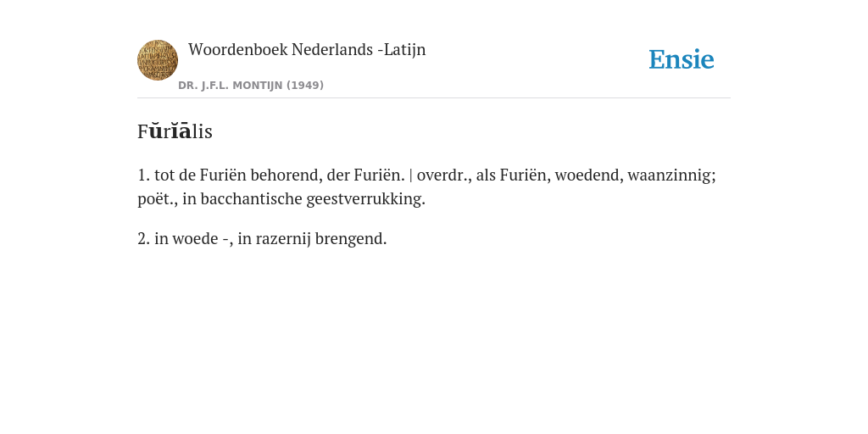Select the author name "MONTIJN"
Image resolution: width=868 pixels, height=434 pixels.
coord(258,86)
